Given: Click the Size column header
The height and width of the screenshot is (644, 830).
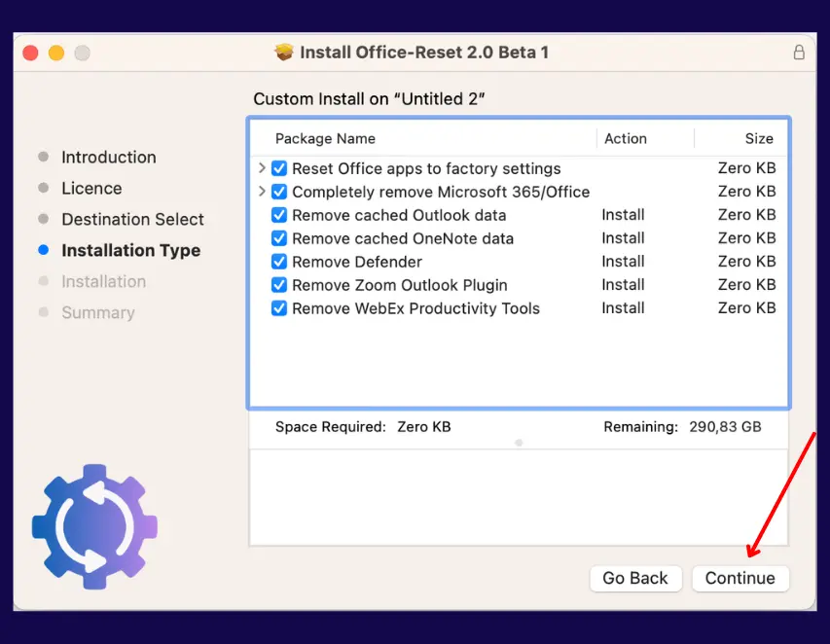Looking at the screenshot, I should tap(759, 139).
